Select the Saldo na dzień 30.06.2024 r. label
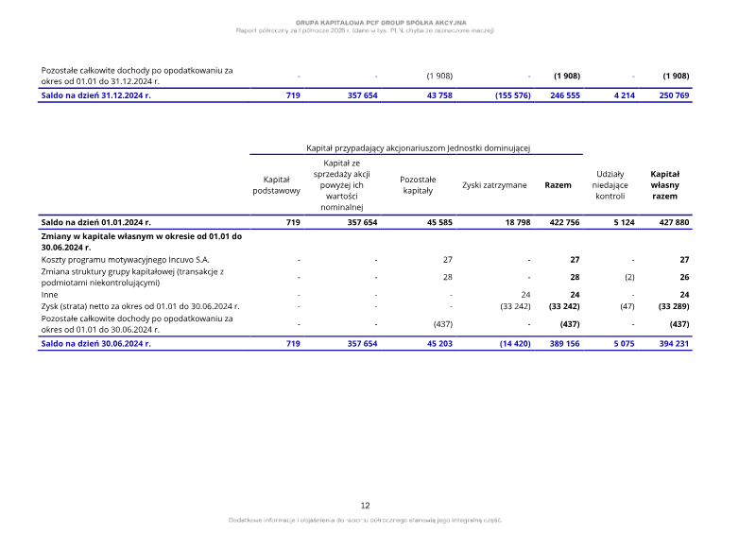Screen dimensions: 756x534 [x=96, y=343]
